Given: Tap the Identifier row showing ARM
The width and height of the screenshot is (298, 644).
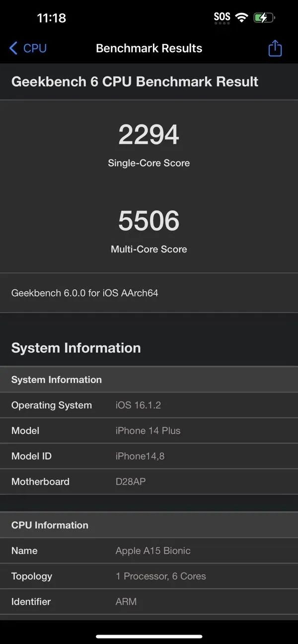Looking at the screenshot, I should [x=149, y=602].
